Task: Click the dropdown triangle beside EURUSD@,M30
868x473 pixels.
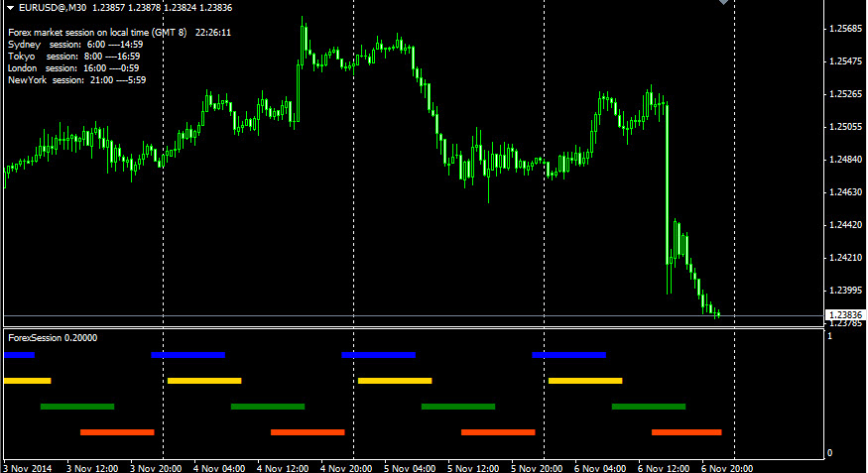Action: coord(10,8)
